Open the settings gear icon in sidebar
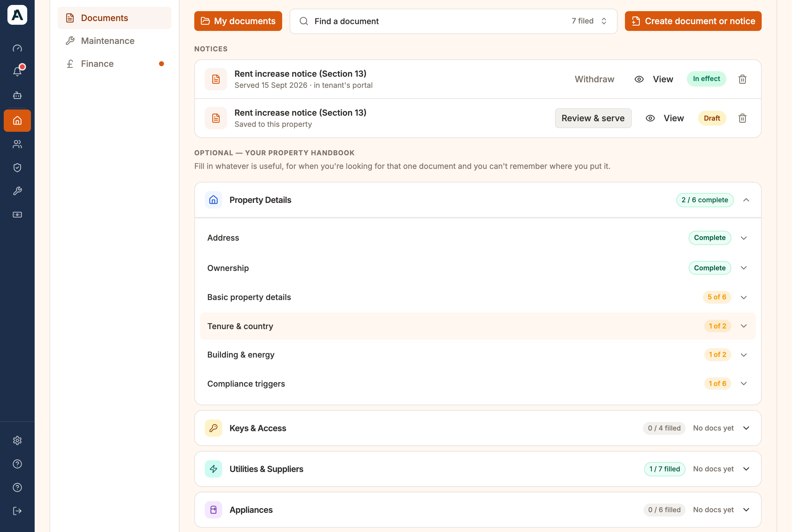Viewport: 792px width, 532px height. coord(17,440)
